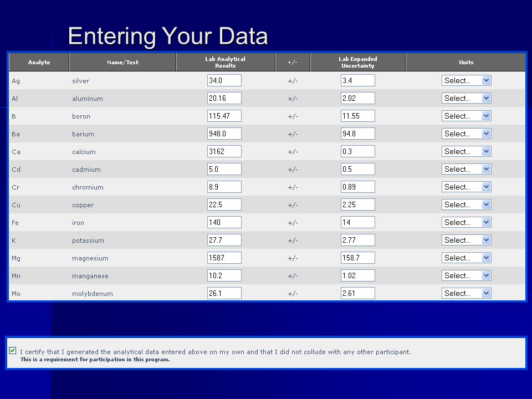Click aluminum analytical result field 20.16
Screen dimensions: 532x399
click(x=224, y=98)
